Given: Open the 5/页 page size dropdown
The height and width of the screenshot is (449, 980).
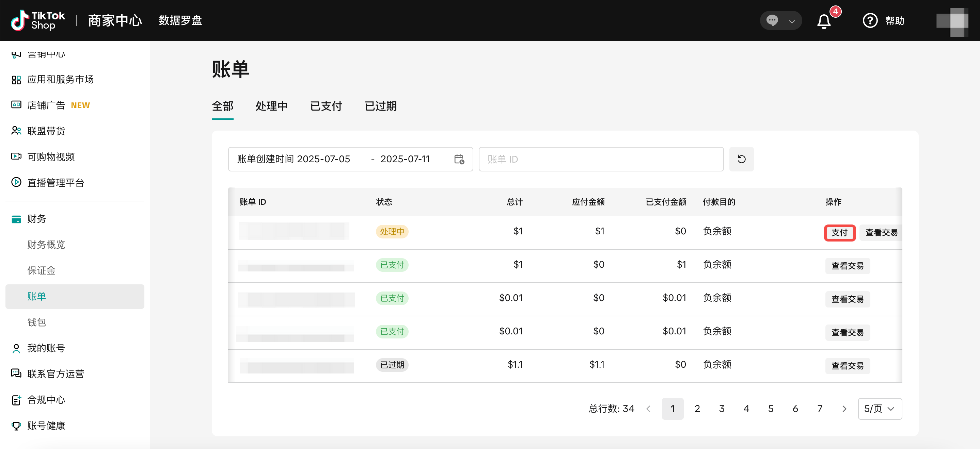Looking at the screenshot, I should 880,409.
